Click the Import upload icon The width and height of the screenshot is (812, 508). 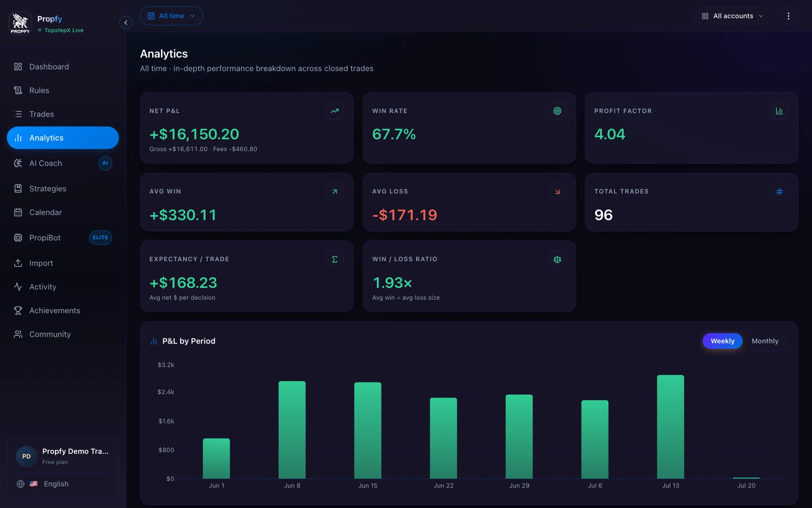pos(18,263)
